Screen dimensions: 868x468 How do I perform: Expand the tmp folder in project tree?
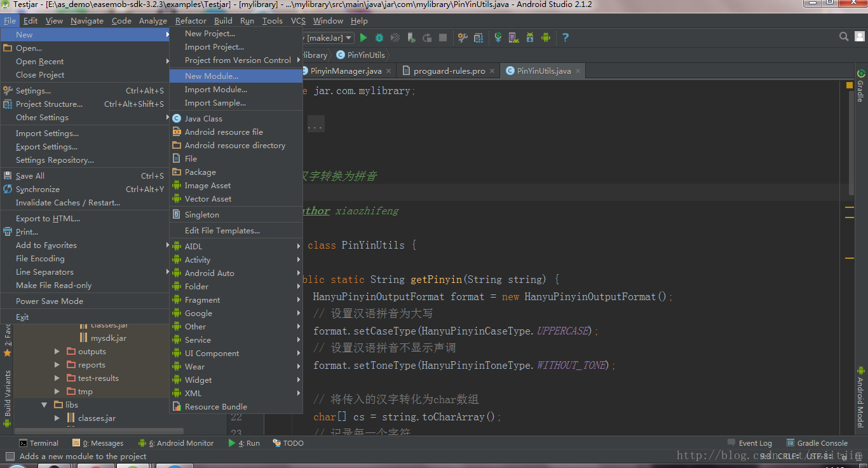[x=57, y=392]
